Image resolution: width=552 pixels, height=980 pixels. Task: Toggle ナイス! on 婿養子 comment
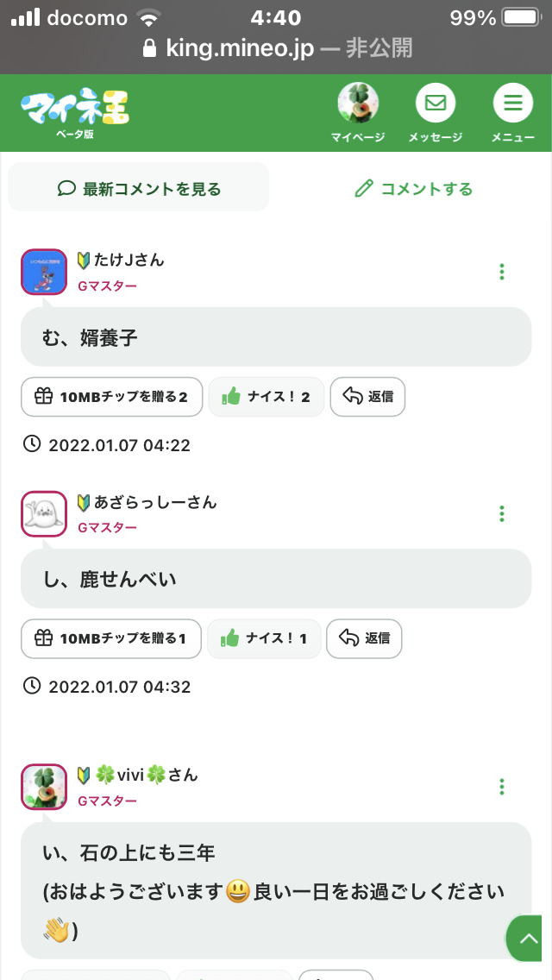[x=266, y=397]
